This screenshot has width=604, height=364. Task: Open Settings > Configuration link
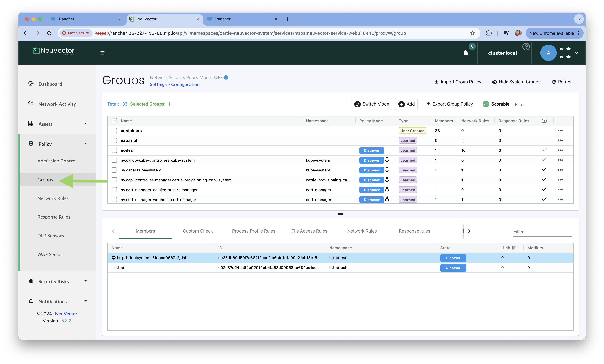click(174, 84)
